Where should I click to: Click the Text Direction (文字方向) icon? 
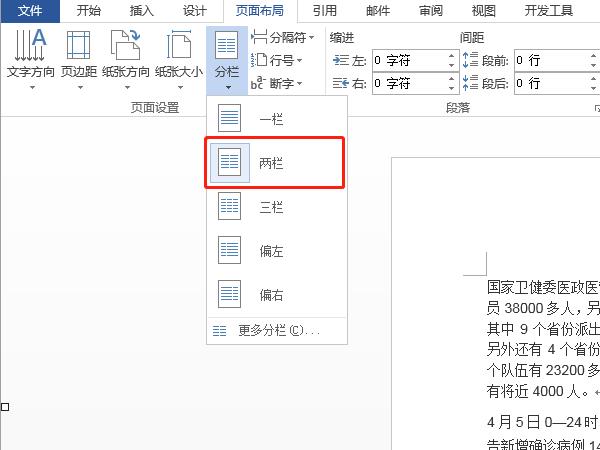[30, 46]
